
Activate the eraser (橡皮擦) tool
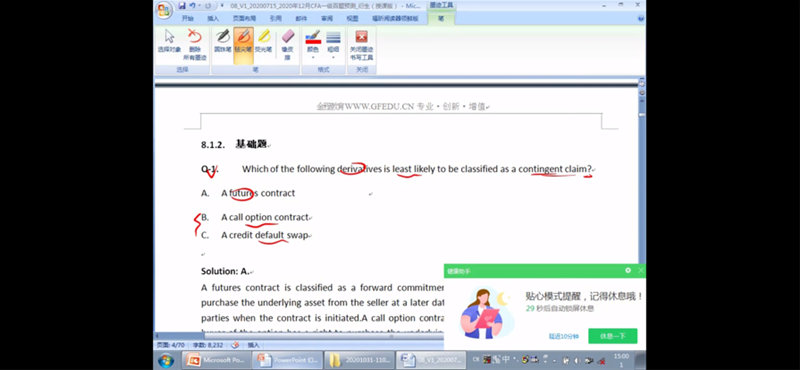pyautogui.click(x=288, y=45)
